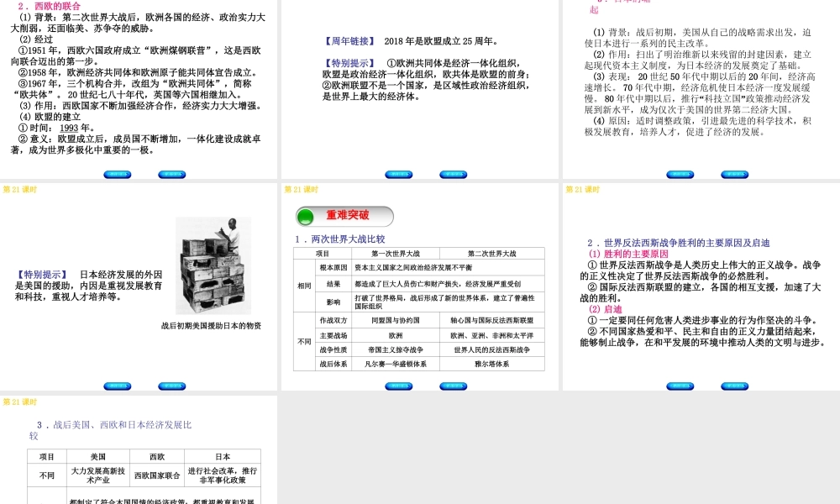Open the photo of the man with stacked crates

(213, 265)
